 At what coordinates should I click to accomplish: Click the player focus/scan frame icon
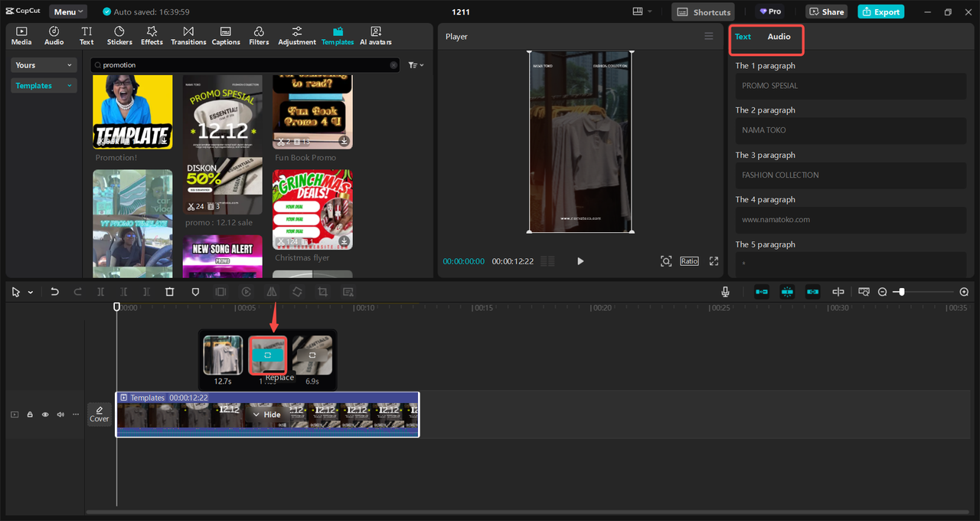666,261
